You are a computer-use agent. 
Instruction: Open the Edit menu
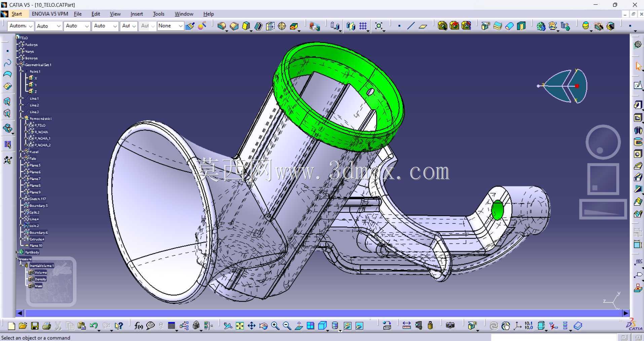tap(96, 14)
